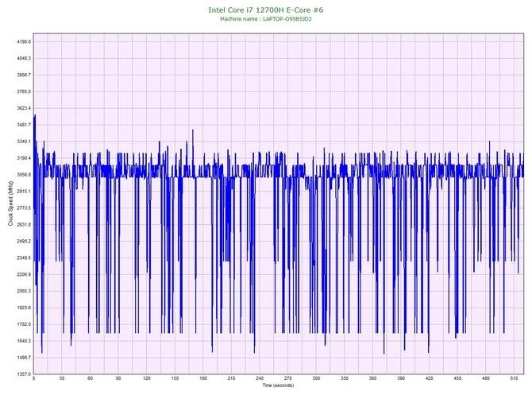
Task: Click the Time (seconds) axis label
Action: (278, 385)
